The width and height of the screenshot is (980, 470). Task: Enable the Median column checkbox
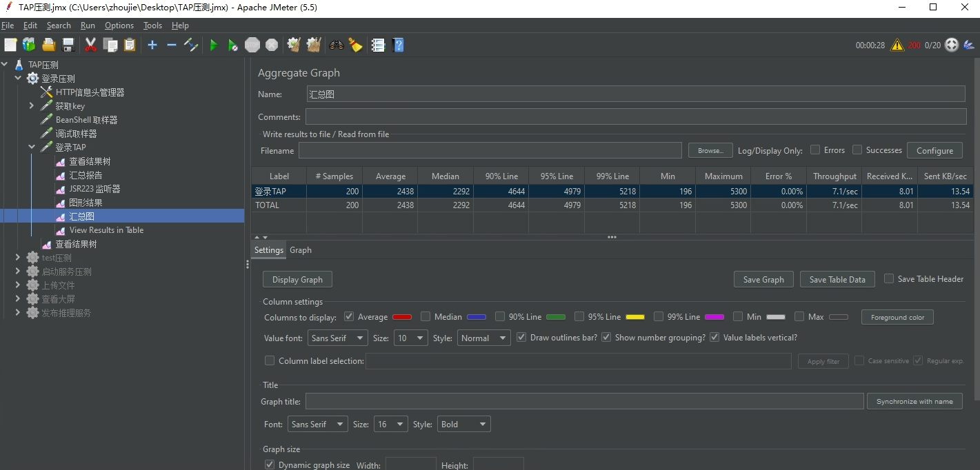click(426, 317)
